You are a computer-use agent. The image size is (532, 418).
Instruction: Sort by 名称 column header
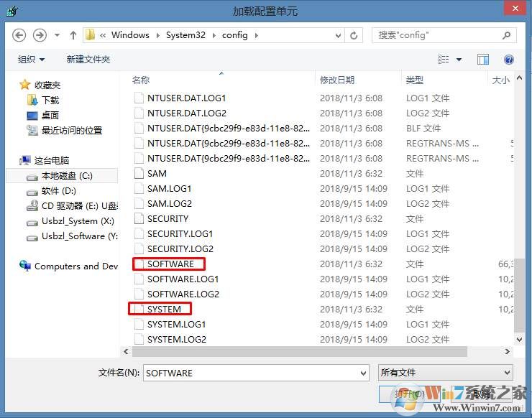click(x=141, y=80)
